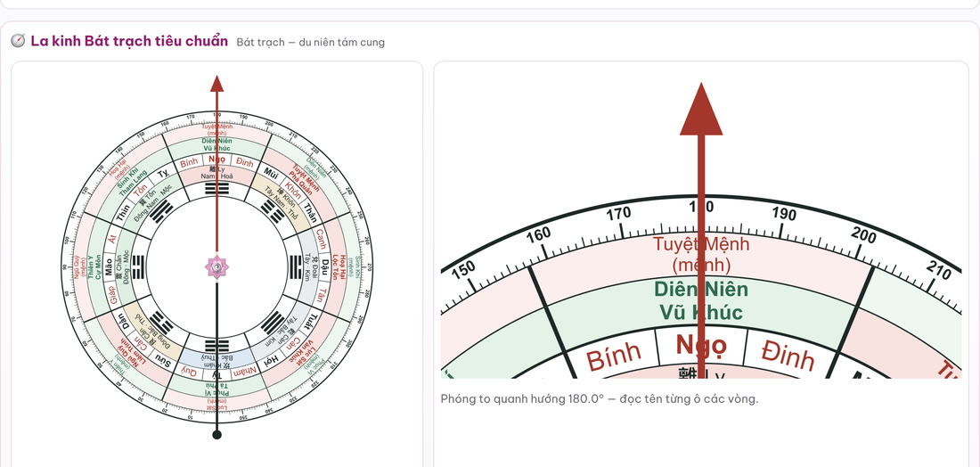Screen dimensions: 980x467
Task: Click Phục Vị Tả Phù on the full compass
Action: pyautogui.click(x=216, y=389)
